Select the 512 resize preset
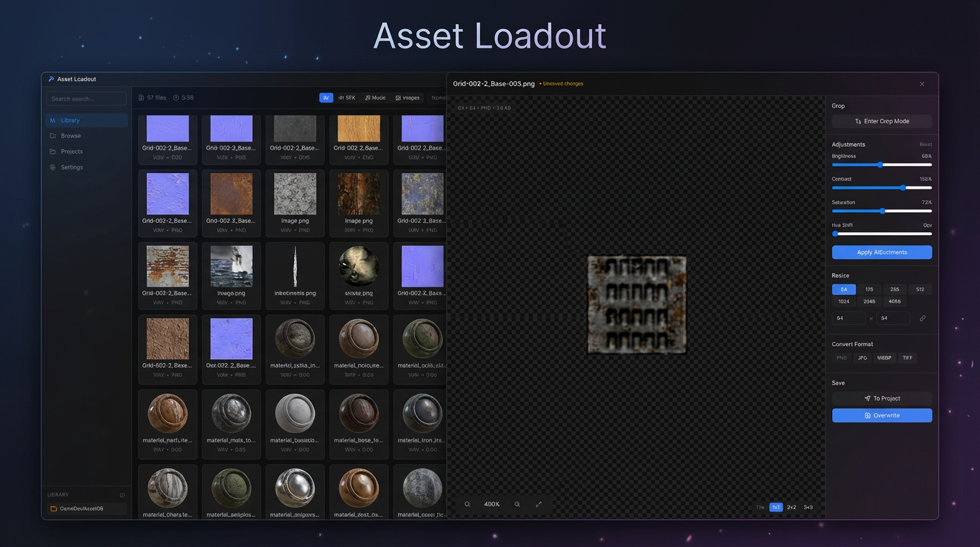The width and height of the screenshot is (980, 547). point(920,289)
